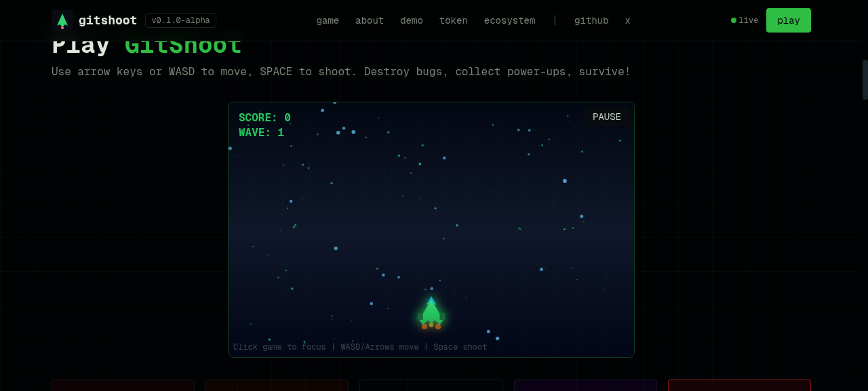Click the gitshoot brand name
The height and width of the screenshot is (391, 868).
tap(108, 20)
